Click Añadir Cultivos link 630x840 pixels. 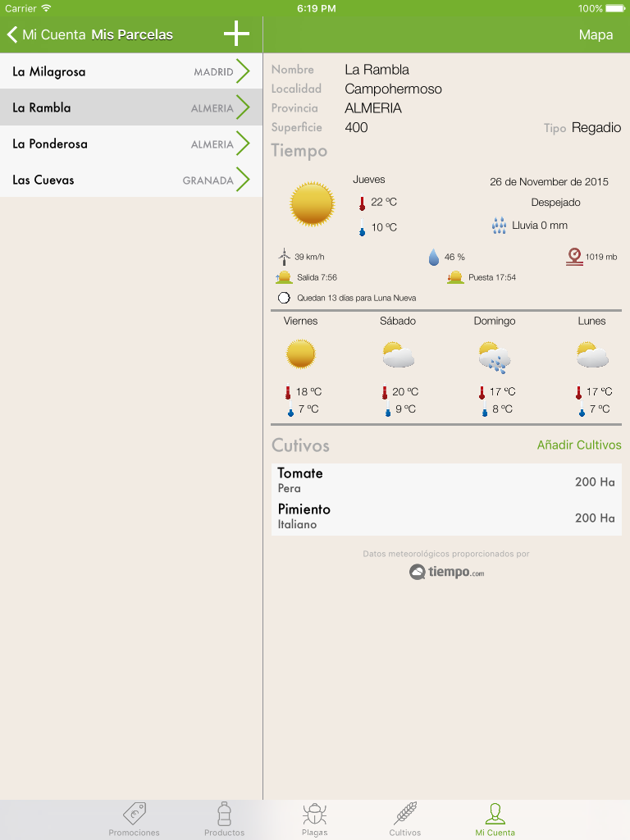(x=579, y=445)
